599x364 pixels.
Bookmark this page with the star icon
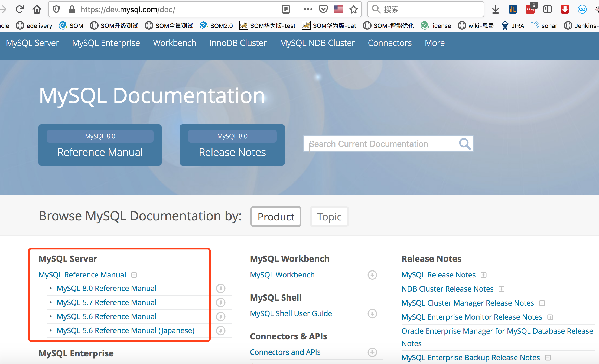354,9
